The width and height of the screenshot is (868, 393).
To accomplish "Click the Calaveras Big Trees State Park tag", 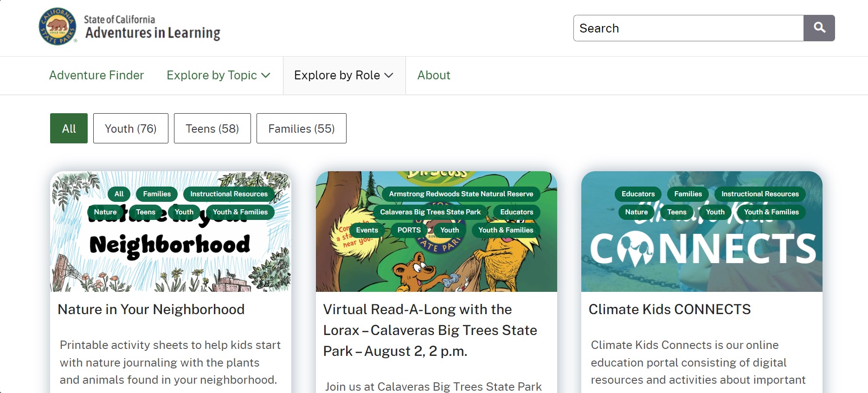I will 431,212.
